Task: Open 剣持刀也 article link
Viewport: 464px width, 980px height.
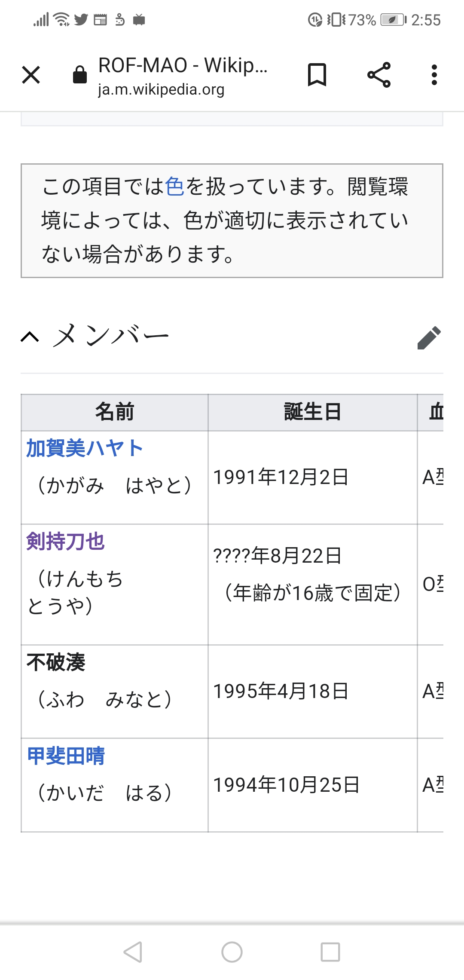Action: [65, 541]
